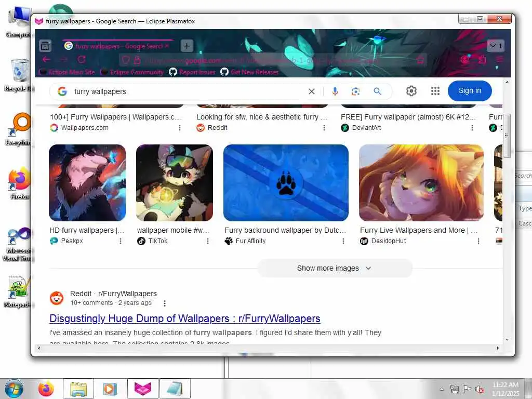Expand Show more images
The width and height of the screenshot is (532, 399).
335,269
